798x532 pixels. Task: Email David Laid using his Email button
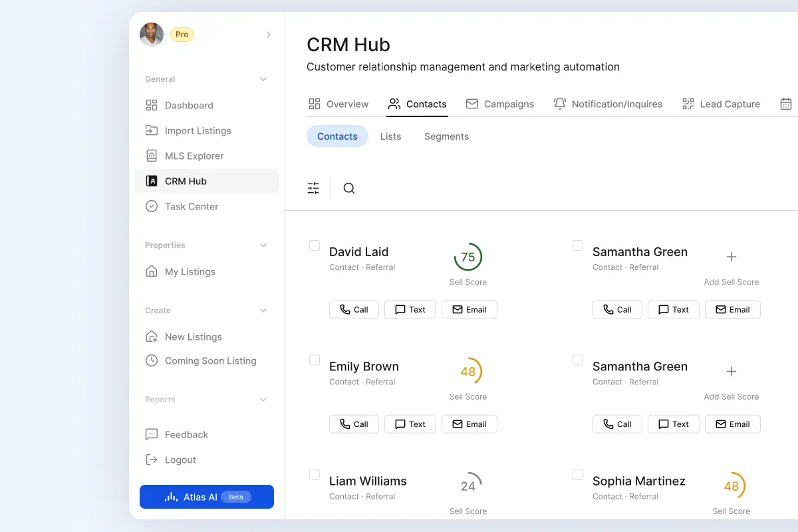[469, 309]
